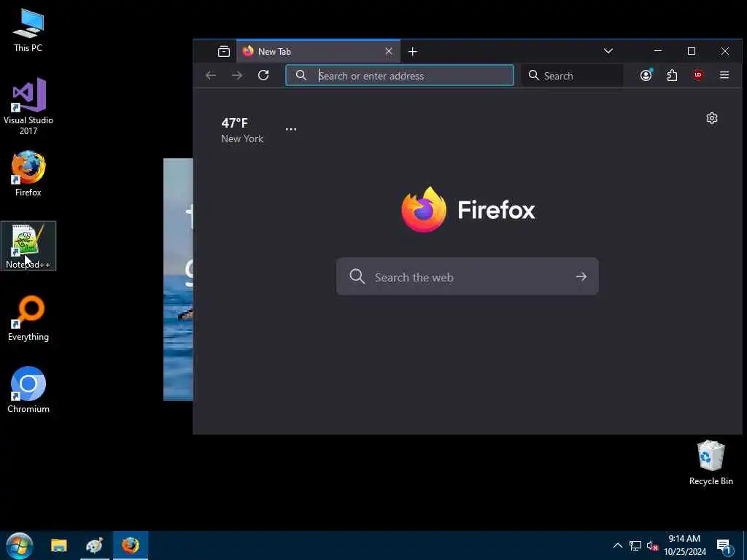747x560 pixels.
Task: Open the Extensions puzzle icon
Action: pyautogui.click(x=672, y=75)
